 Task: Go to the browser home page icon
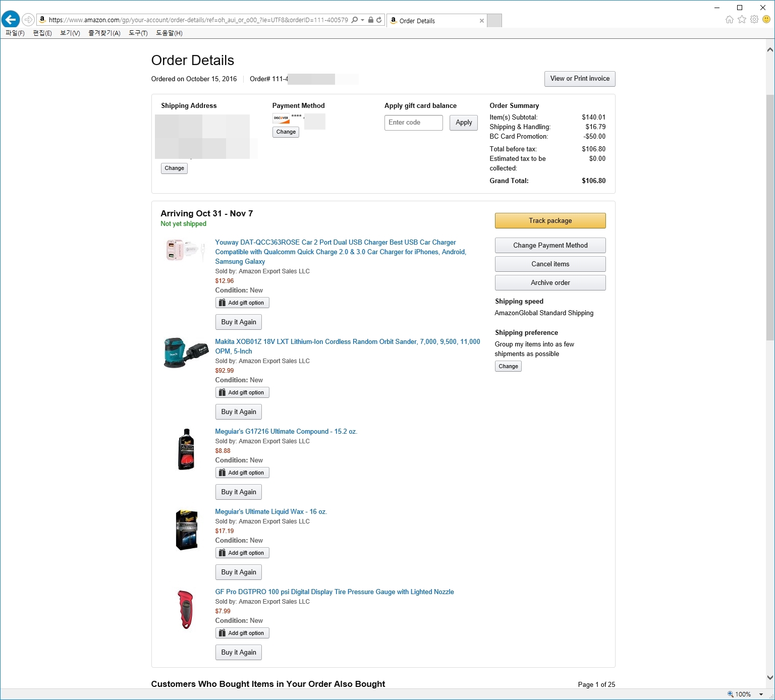pos(729,20)
